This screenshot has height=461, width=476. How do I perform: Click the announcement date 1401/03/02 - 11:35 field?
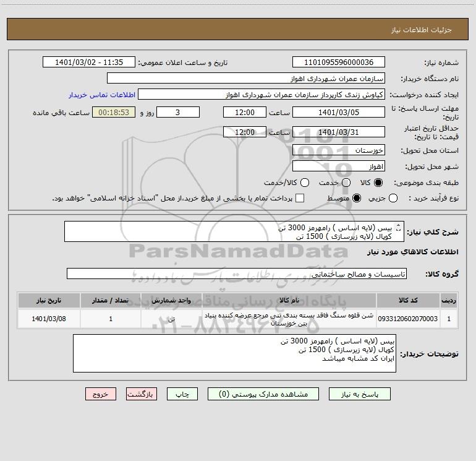(89, 62)
